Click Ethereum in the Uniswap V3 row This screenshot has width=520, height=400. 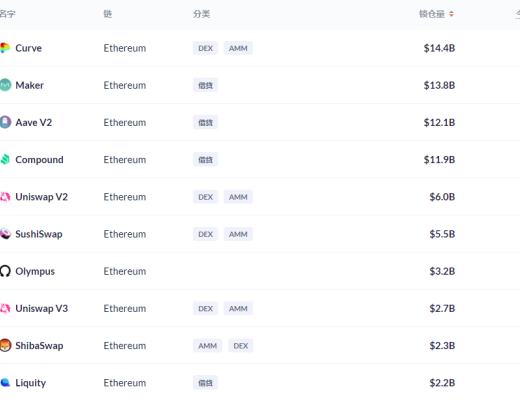(x=125, y=308)
